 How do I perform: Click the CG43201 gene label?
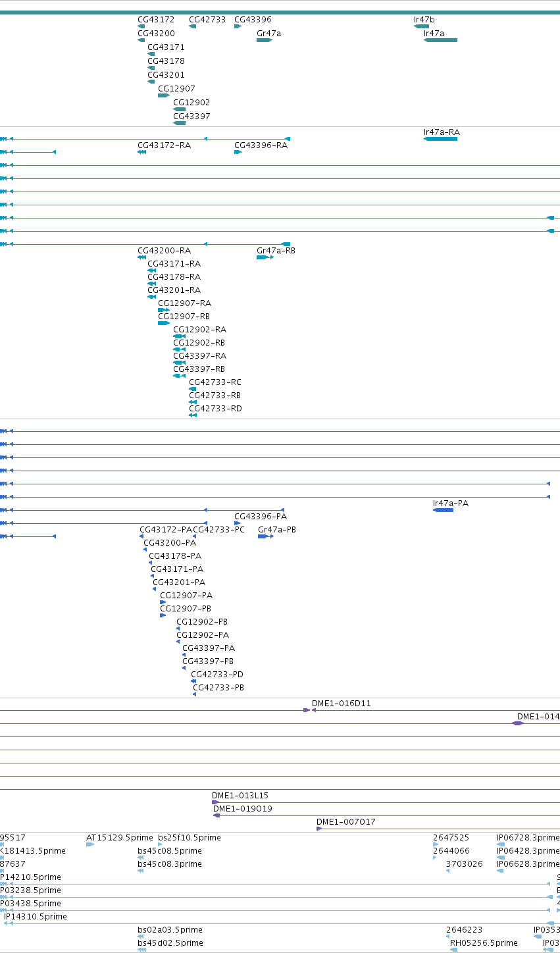(166, 75)
